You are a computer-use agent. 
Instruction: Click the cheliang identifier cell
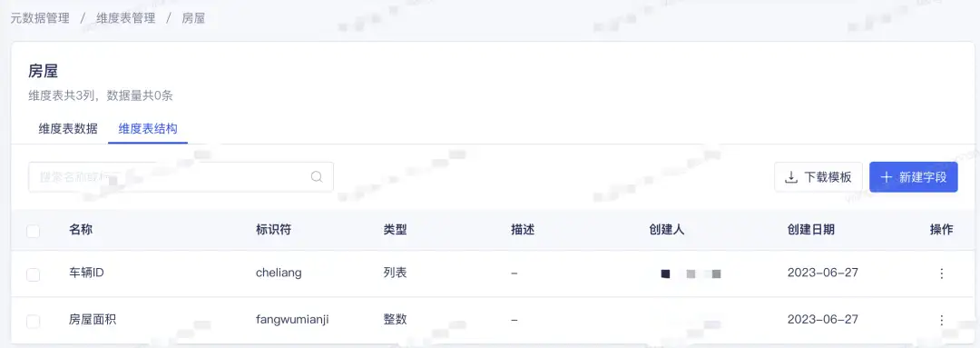click(x=279, y=273)
